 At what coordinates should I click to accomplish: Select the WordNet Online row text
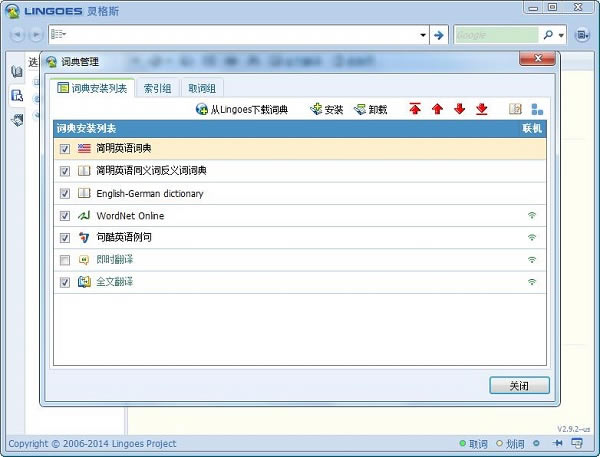click(x=130, y=216)
